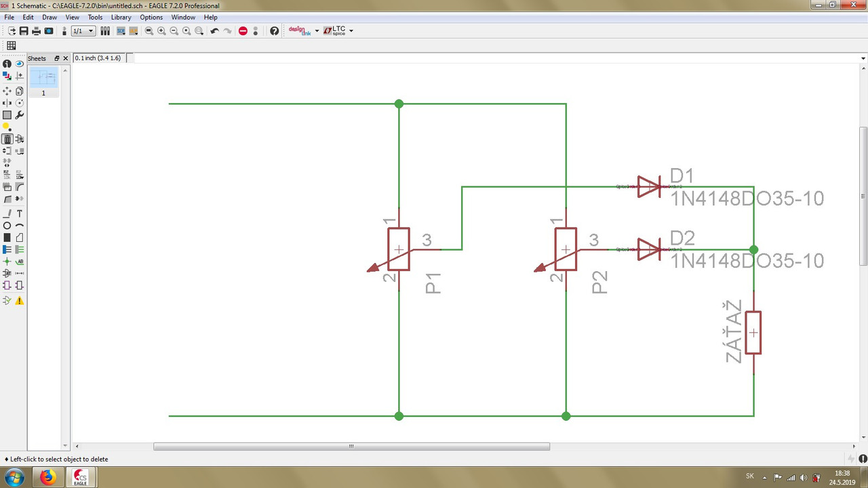Open the Help menu
Screen dimensions: 868x488
[x=211, y=17]
